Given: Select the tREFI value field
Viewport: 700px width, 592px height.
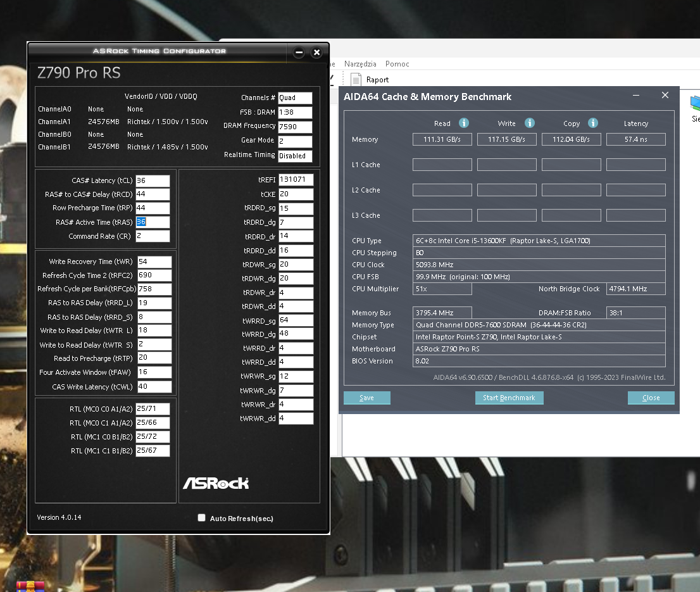Looking at the screenshot, I should pyautogui.click(x=295, y=180).
